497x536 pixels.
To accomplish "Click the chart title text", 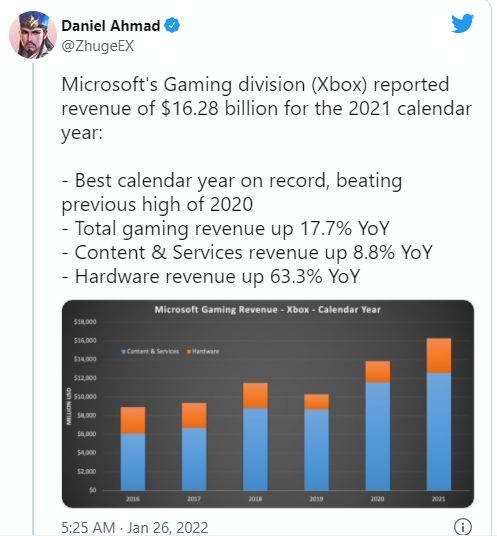I will point(267,310).
